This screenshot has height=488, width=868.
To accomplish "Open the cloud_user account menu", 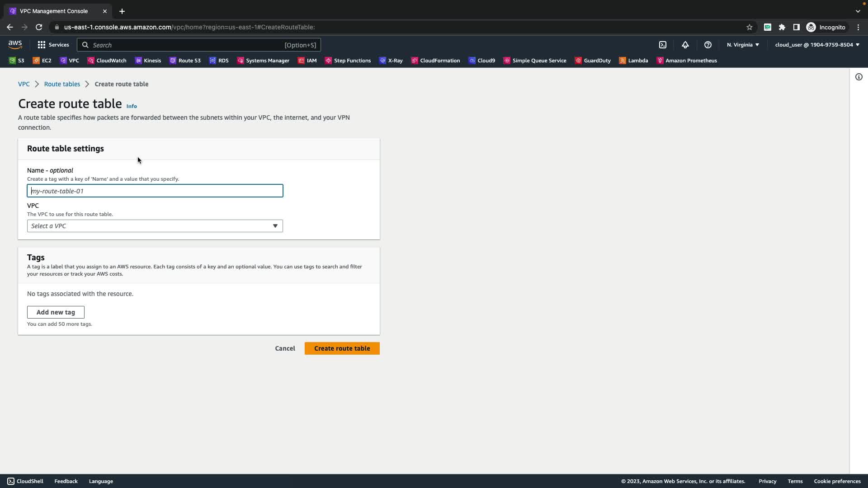I will (x=817, y=45).
